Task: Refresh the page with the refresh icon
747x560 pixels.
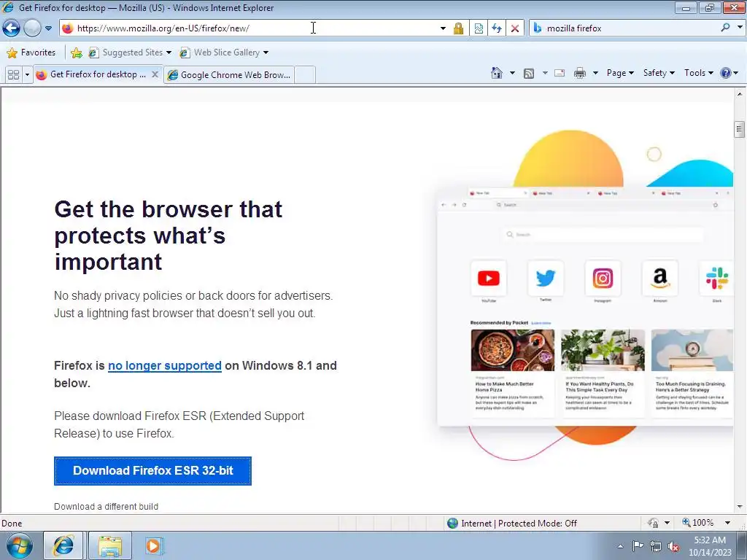Action: (496, 28)
